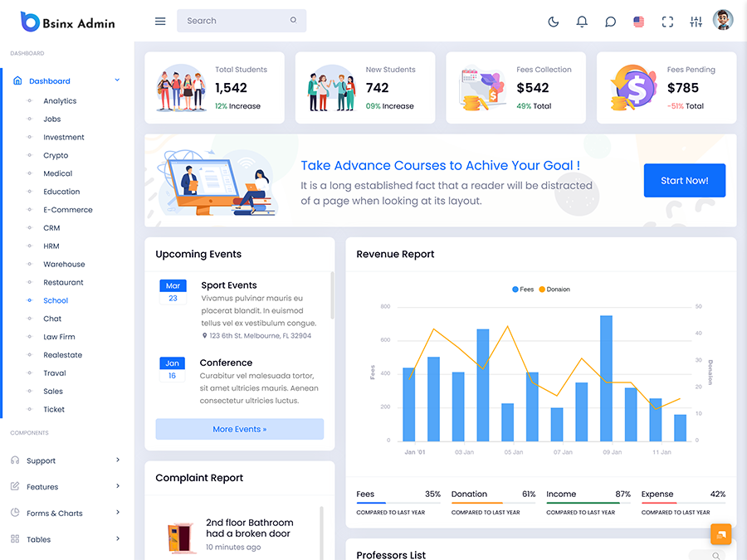This screenshot has height=560, width=747.
Task: Open Chat dashboard
Action: [52, 319]
